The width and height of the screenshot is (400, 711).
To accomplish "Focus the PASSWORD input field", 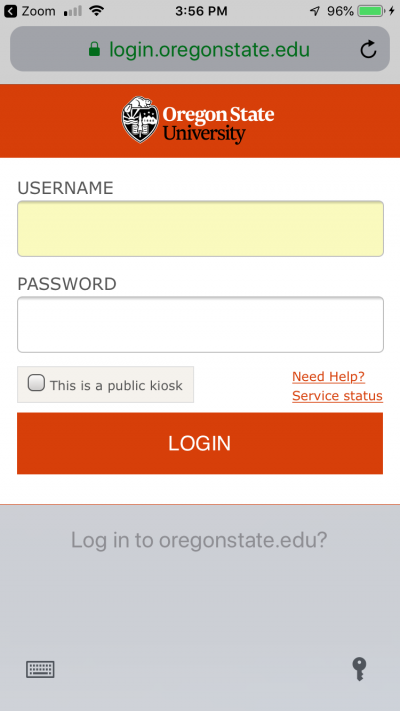I will coord(200,325).
